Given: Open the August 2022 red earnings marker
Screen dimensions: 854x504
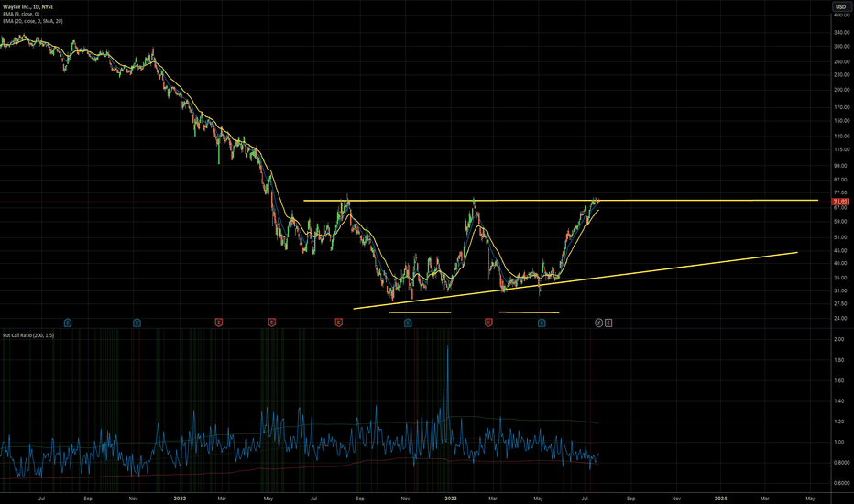Looking at the screenshot, I should [338, 323].
